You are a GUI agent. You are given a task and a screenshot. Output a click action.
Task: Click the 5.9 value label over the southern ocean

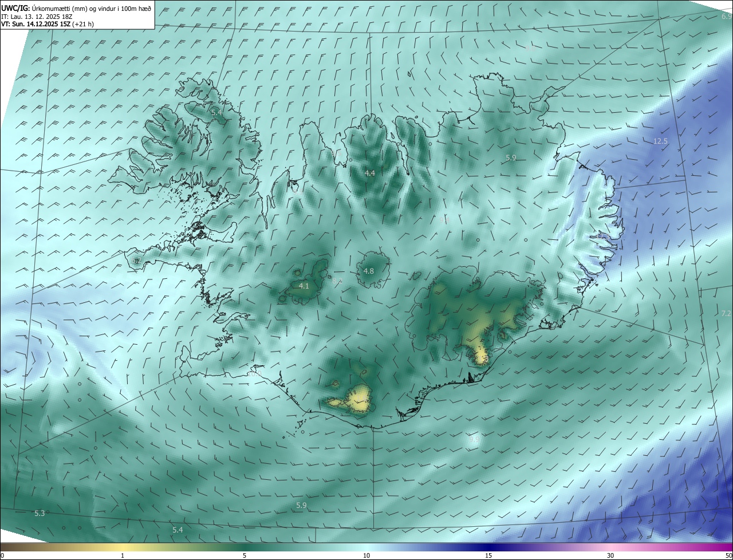tap(301, 505)
